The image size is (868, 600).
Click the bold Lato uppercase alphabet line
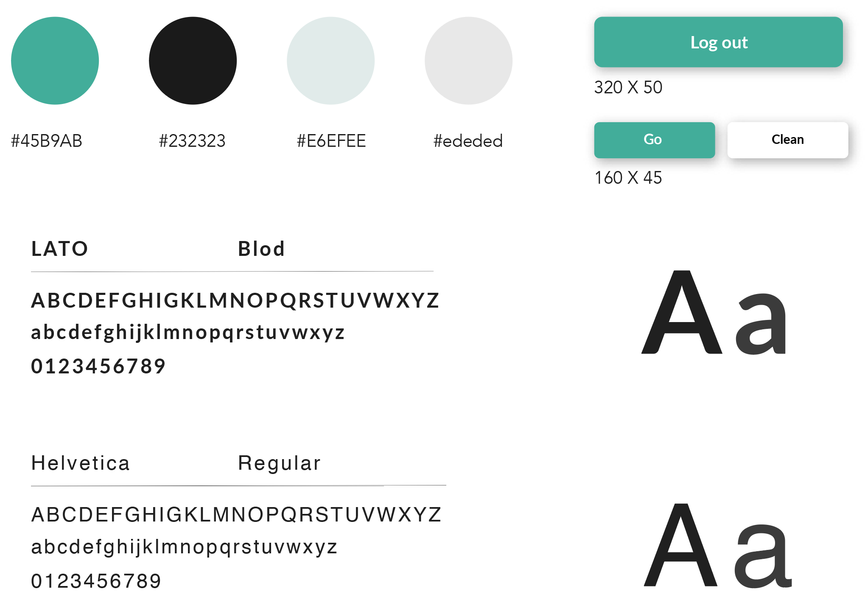coord(235,300)
